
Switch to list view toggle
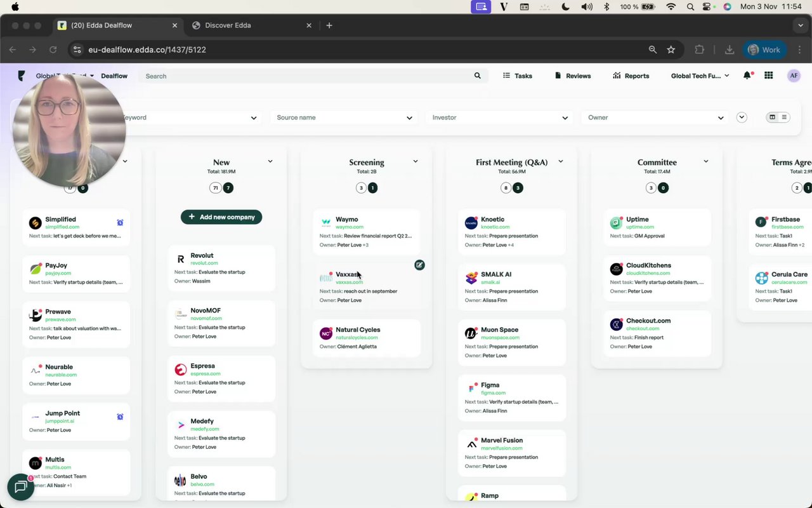(x=784, y=117)
